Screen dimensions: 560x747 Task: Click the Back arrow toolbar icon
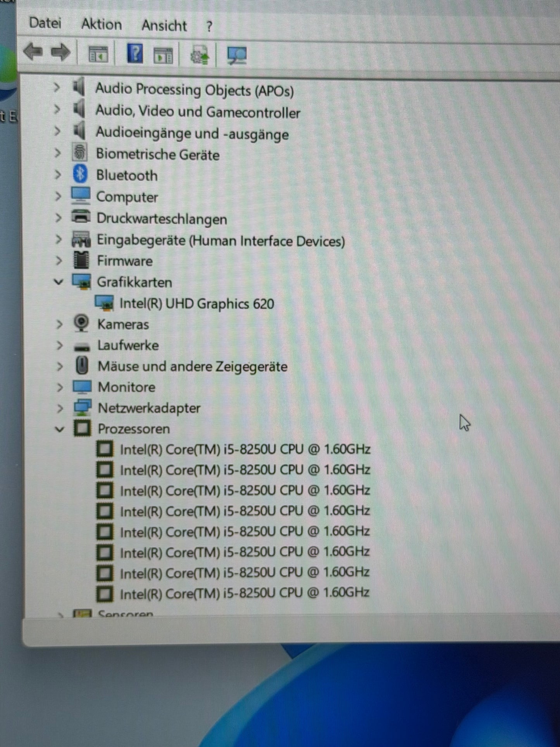pyautogui.click(x=33, y=52)
